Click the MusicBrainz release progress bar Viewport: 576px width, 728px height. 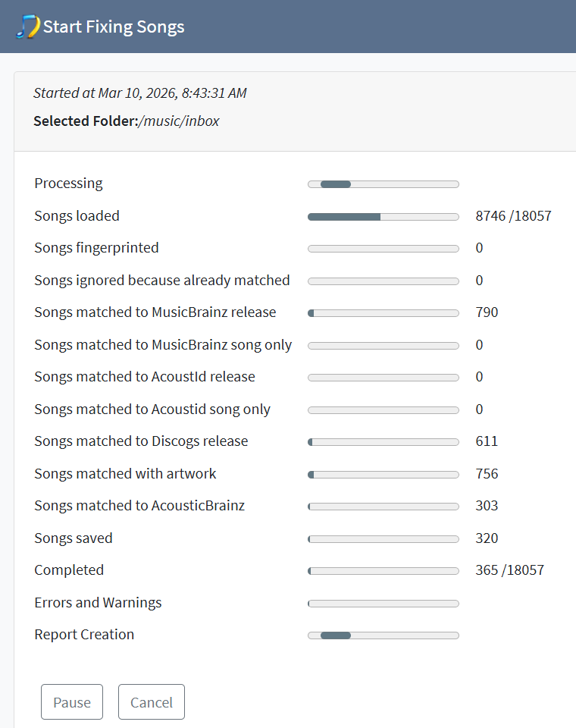(383, 313)
